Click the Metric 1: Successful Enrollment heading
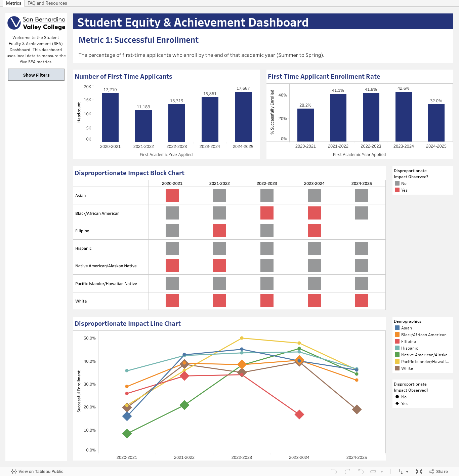Screen dimensions: 459x476 [138, 40]
